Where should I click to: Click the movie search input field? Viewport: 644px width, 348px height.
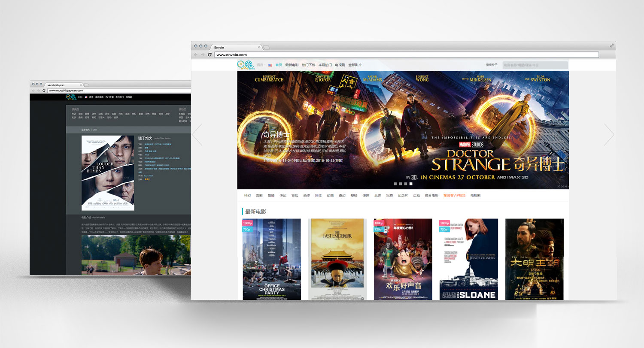pos(535,65)
